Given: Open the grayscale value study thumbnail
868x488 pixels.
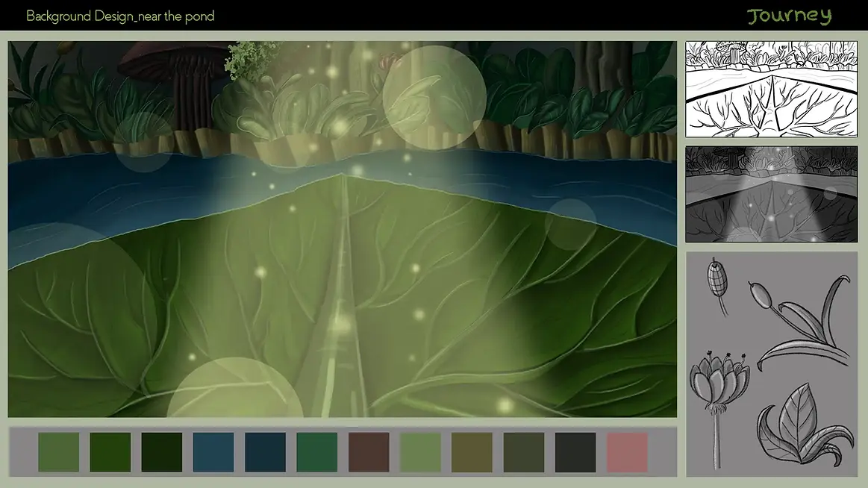Looking at the screenshot, I should point(772,194).
